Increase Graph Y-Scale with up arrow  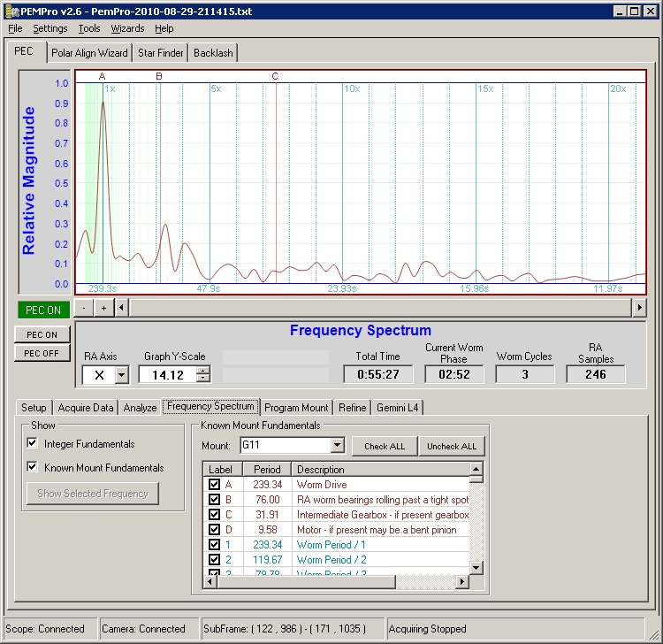point(203,371)
